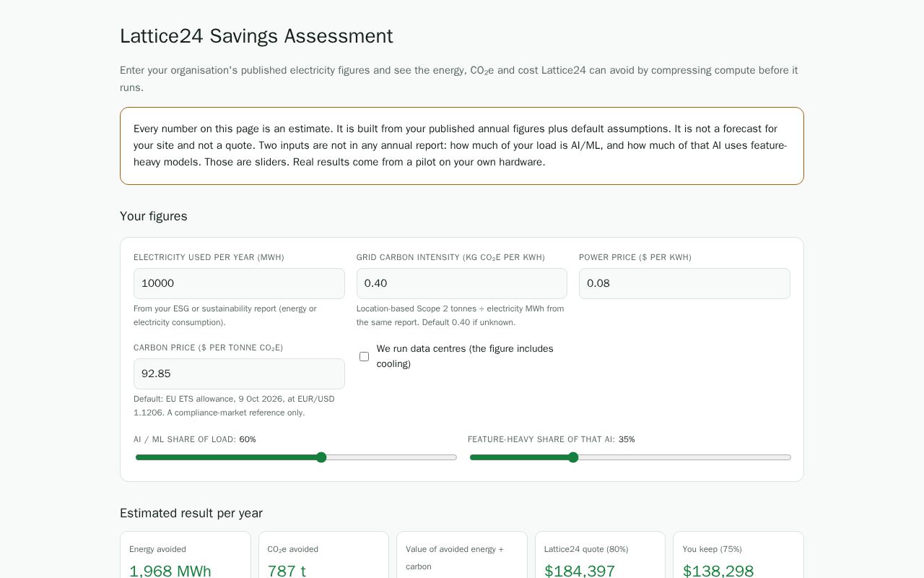Image resolution: width=924 pixels, height=578 pixels.
Task: Click the grid carbon intensity input
Action: click(x=462, y=283)
